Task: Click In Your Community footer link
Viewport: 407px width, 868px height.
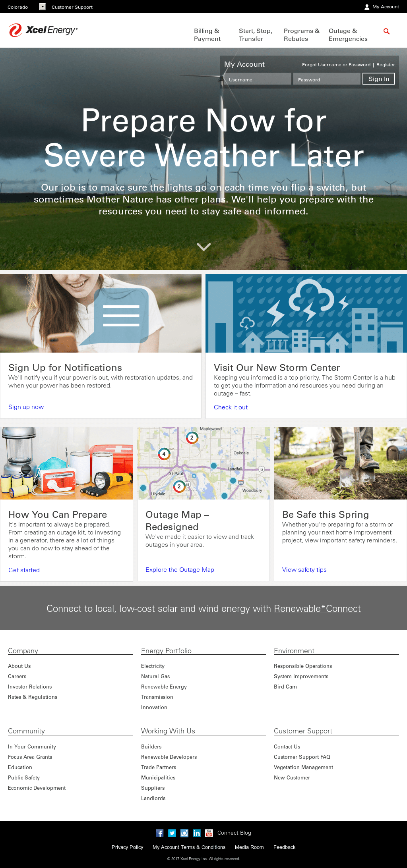Action: (32, 747)
